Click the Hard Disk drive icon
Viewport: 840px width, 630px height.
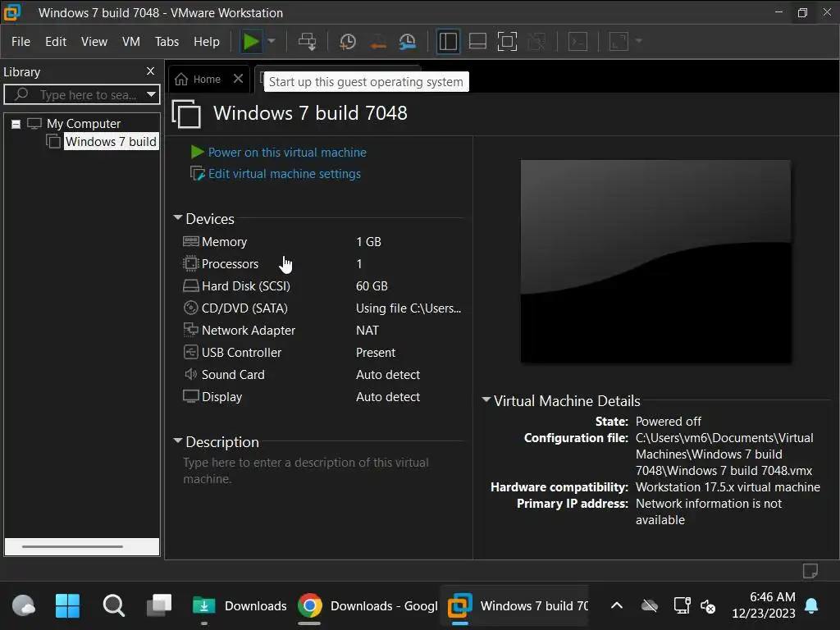point(190,285)
